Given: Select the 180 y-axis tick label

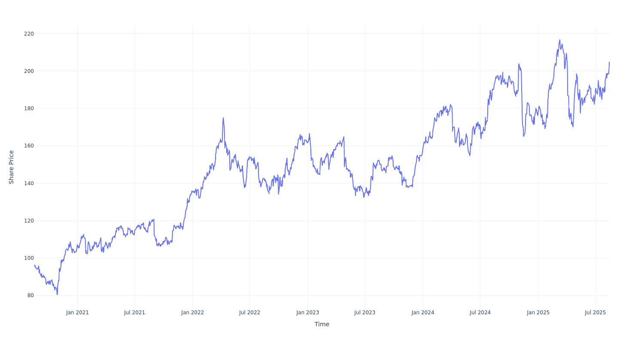Looking at the screenshot, I should coord(29,108).
